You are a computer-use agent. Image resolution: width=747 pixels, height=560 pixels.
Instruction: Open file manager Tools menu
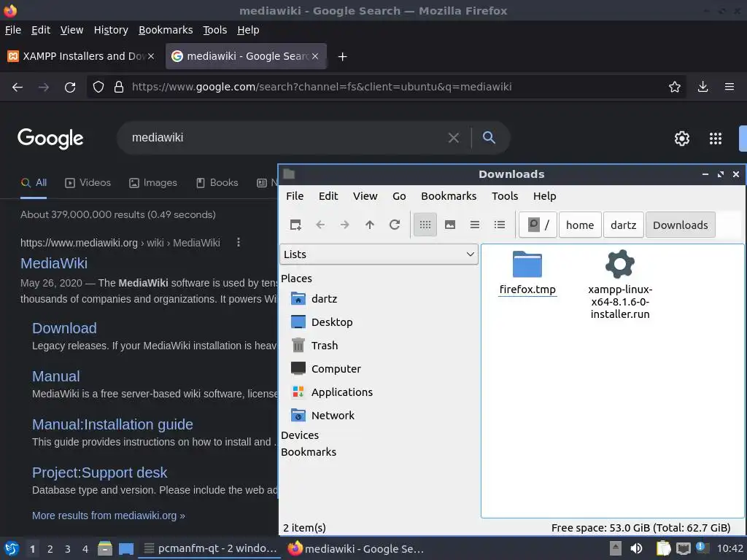[x=505, y=196]
